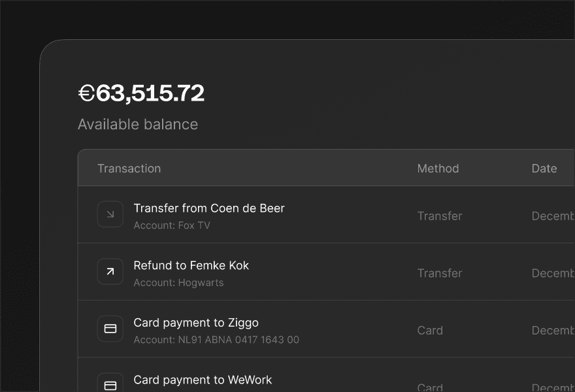The image size is (575, 392).
Task: Click the NL91 ABNA account number text
Action: pos(238,340)
